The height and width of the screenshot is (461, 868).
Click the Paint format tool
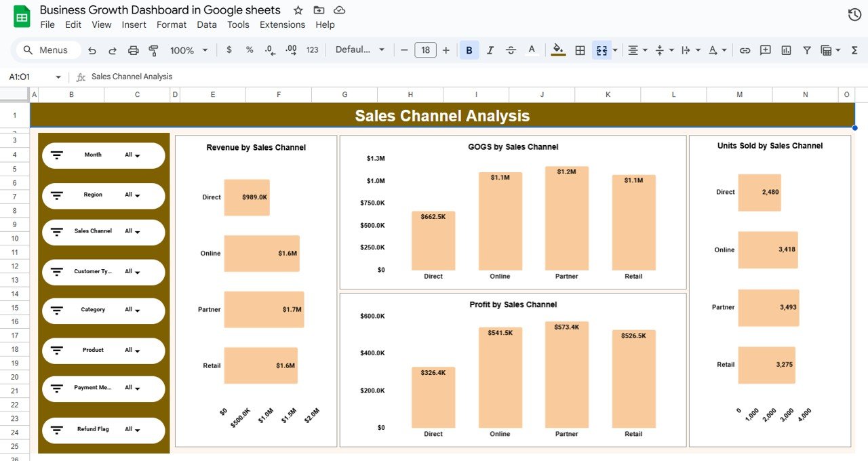click(153, 49)
